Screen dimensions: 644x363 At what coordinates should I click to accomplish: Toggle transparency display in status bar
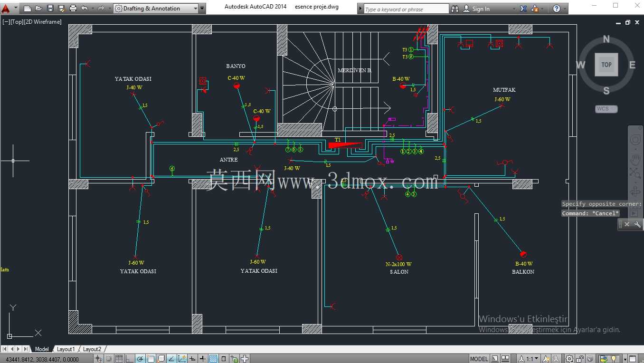[x=213, y=359]
